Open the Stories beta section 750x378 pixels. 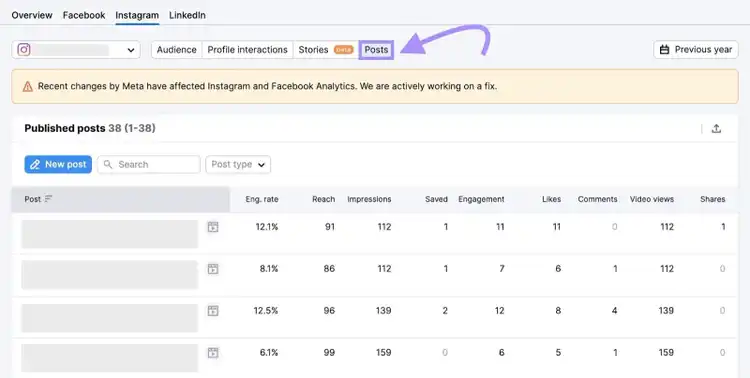click(x=326, y=50)
